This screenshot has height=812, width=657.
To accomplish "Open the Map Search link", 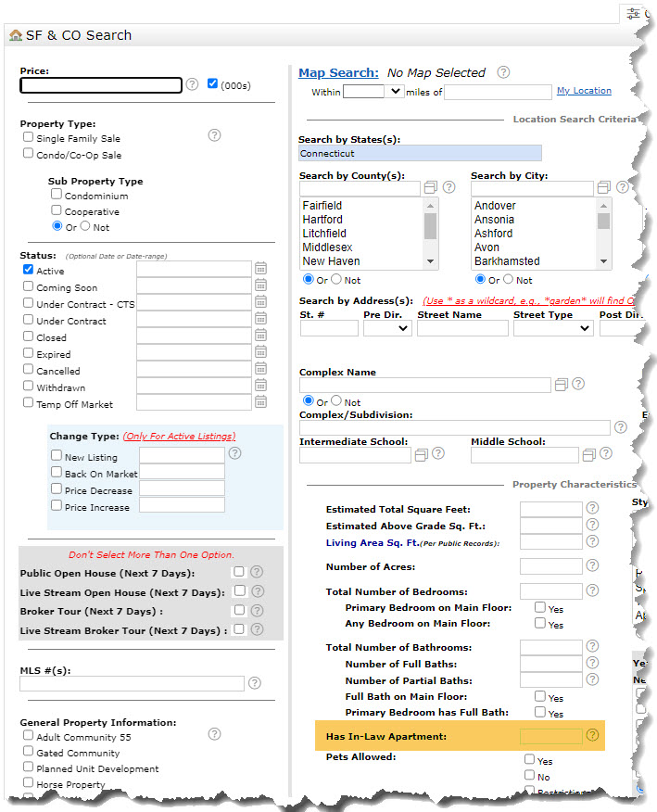I will 338,73.
